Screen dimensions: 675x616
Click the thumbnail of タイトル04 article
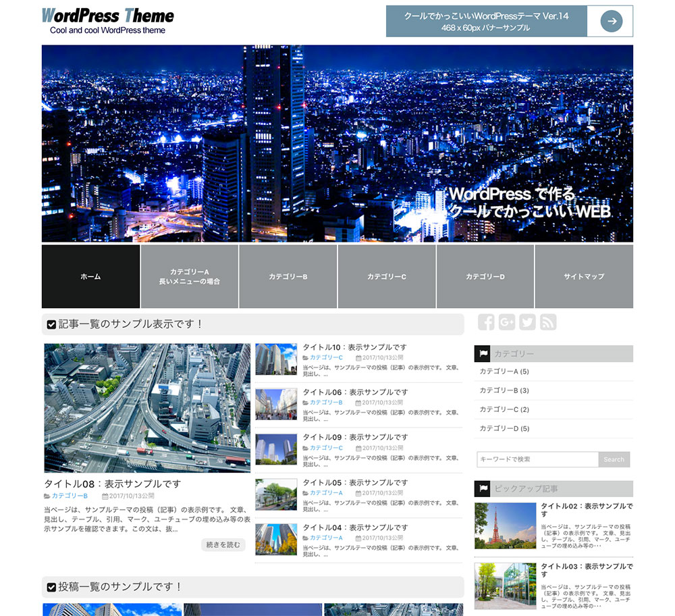pos(276,539)
